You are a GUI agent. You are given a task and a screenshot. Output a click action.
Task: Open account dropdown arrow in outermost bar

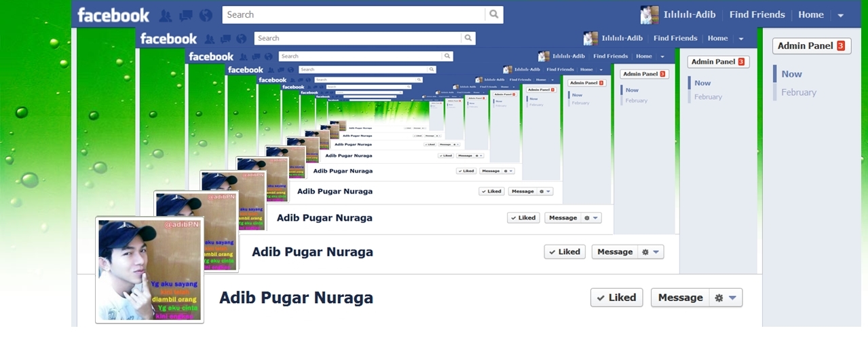(x=841, y=15)
